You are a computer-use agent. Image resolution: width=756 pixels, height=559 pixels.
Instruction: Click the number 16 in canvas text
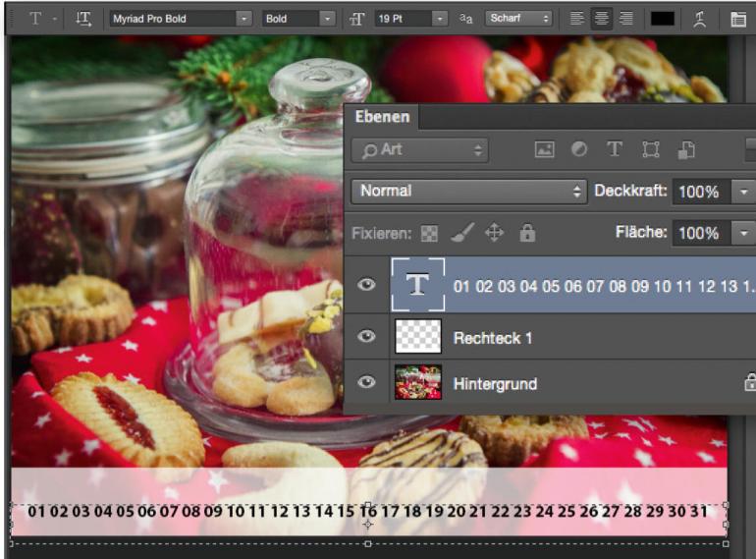point(368,511)
